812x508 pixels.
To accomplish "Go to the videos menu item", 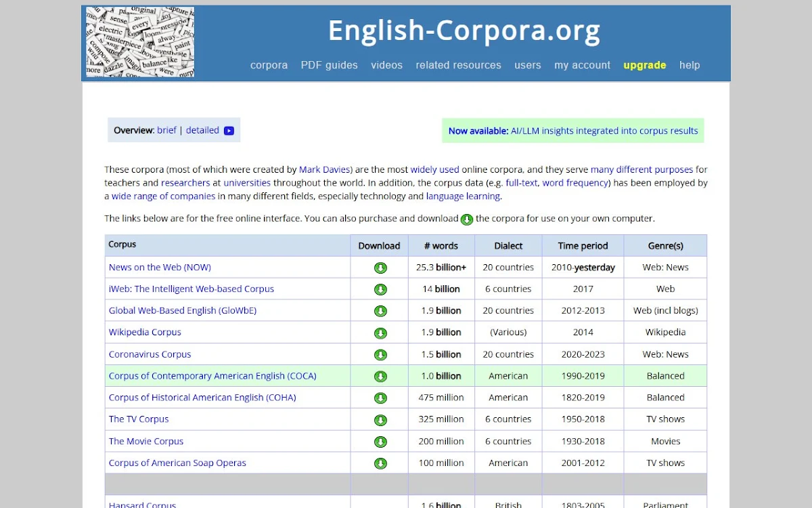I will coord(386,65).
